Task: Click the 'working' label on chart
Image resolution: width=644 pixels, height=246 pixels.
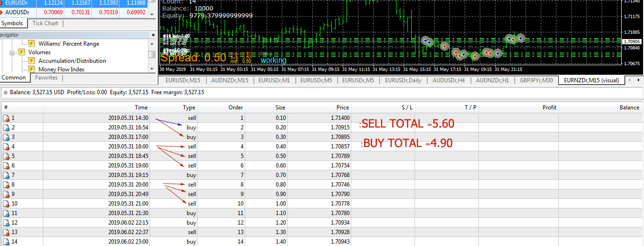Action: 273,60
